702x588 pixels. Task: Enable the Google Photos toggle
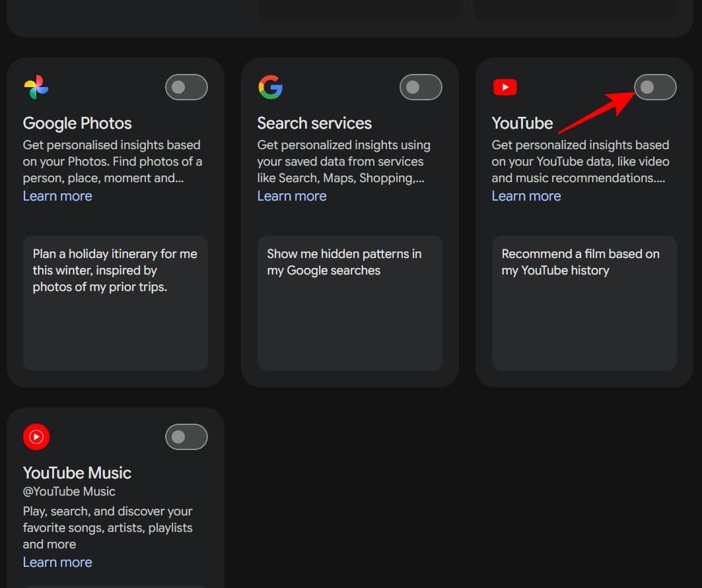(x=186, y=87)
